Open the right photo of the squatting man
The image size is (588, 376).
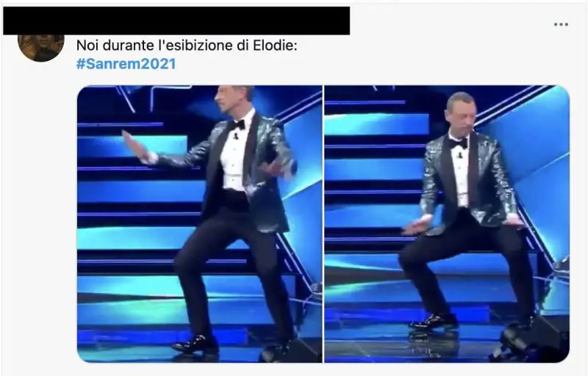click(x=447, y=224)
